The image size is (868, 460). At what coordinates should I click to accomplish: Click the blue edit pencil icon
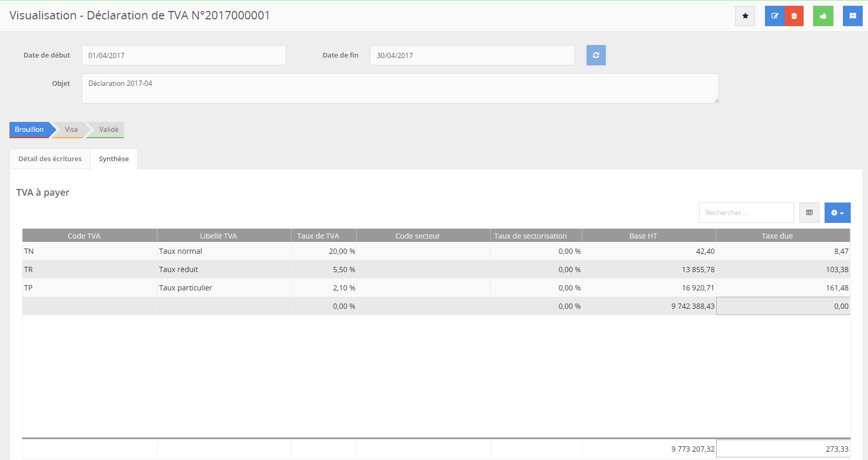774,16
